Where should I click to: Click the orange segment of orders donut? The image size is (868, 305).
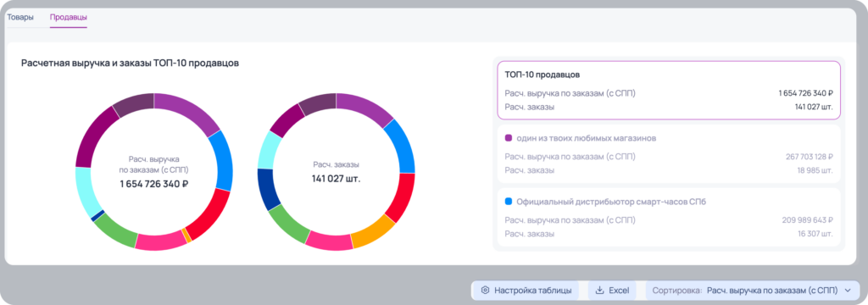tap(373, 230)
